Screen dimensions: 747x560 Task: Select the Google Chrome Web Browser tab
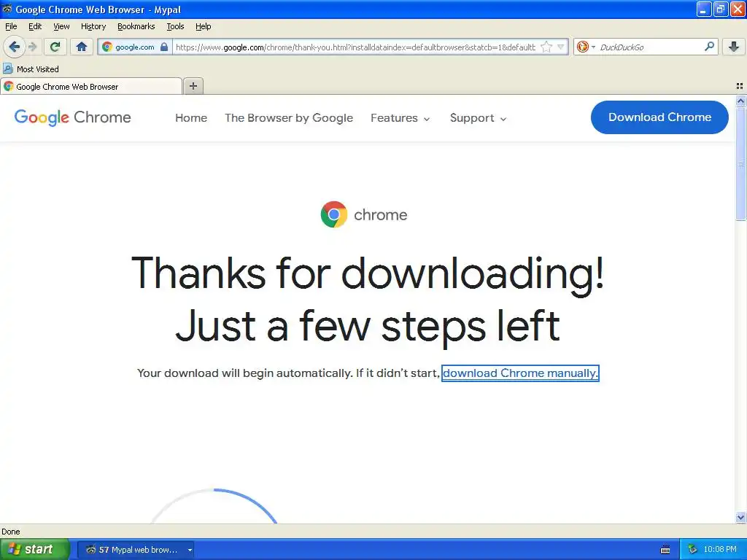coord(91,86)
